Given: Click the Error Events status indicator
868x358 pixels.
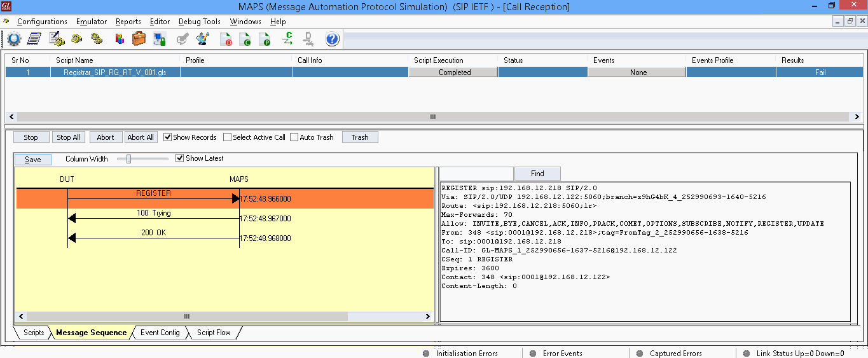Looking at the screenshot, I should 556,354.
